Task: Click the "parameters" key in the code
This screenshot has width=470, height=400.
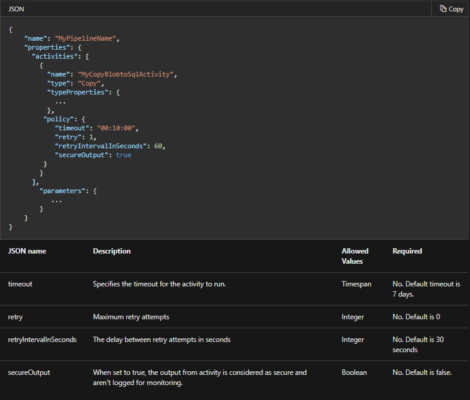Action: (x=62, y=191)
